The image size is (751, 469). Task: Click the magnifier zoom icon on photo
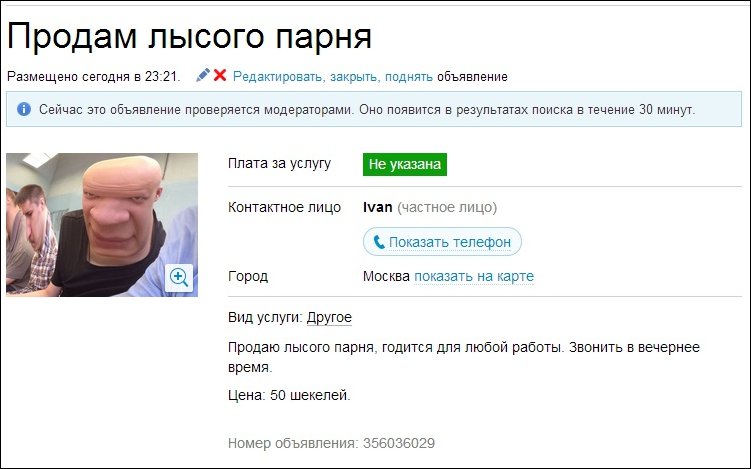click(x=179, y=277)
